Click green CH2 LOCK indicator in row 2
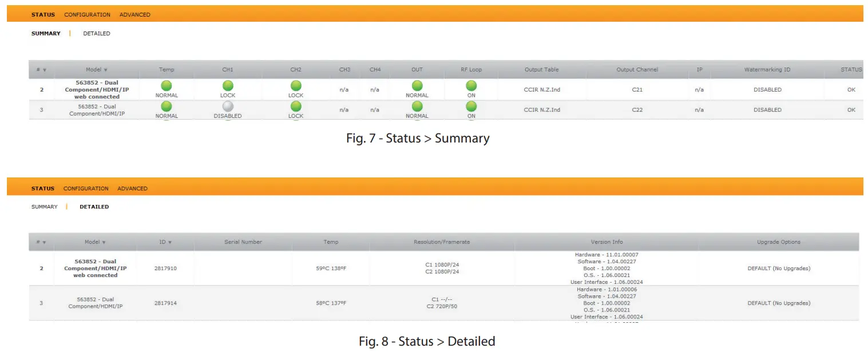 pos(296,86)
